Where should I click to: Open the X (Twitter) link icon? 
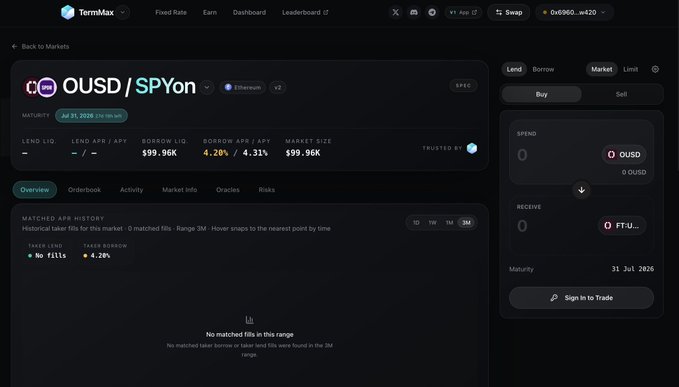click(x=395, y=12)
